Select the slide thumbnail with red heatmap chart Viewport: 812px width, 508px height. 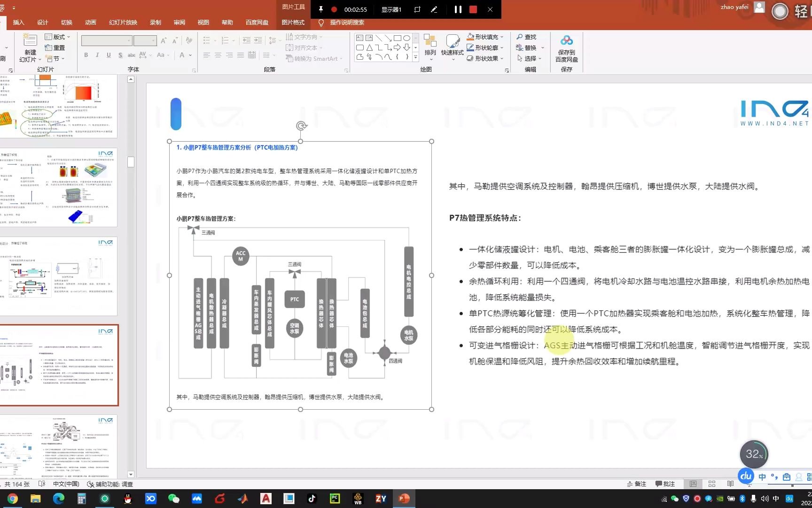pyautogui.click(x=59, y=106)
